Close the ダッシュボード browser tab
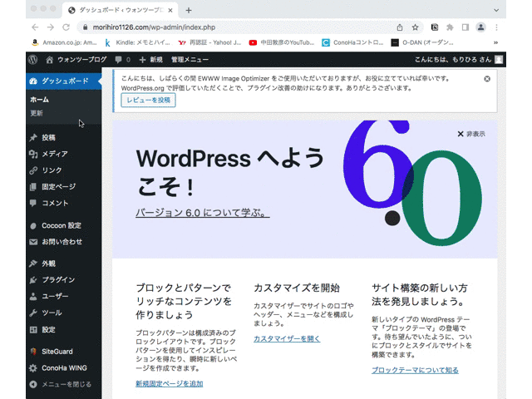 pyautogui.click(x=170, y=11)
